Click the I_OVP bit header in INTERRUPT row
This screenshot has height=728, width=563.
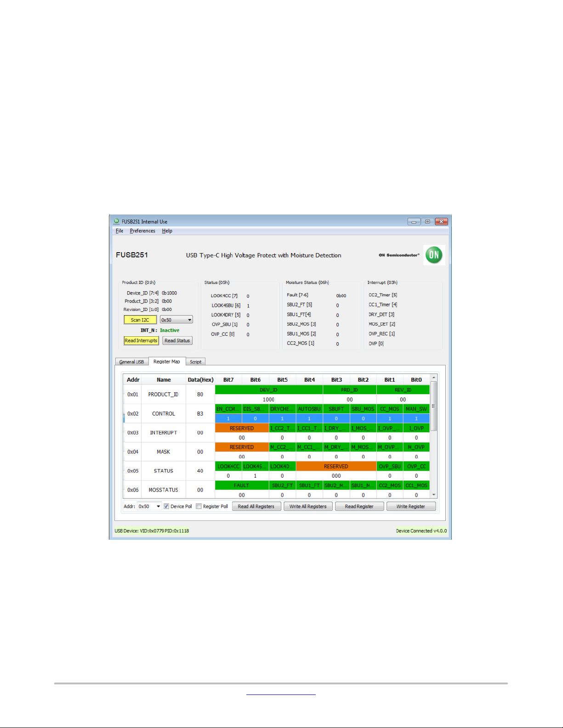click(416, 428)
